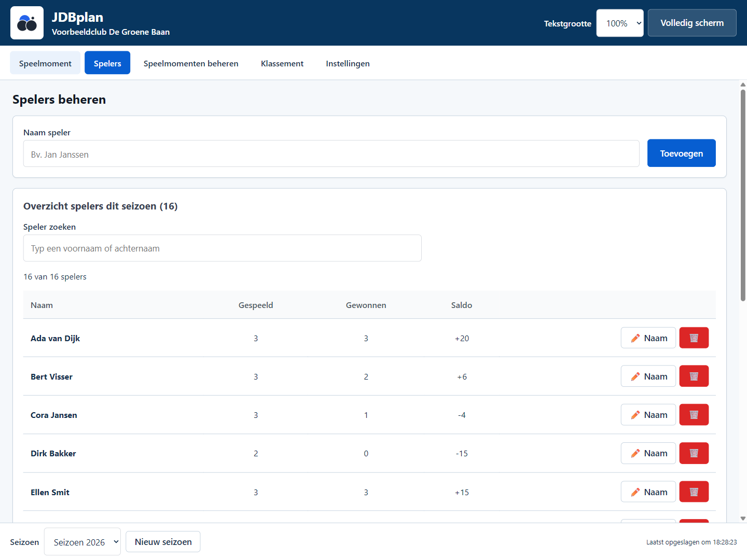
Task: Open the Speelmomenten beheren tab
Action: tap(191, 63)
